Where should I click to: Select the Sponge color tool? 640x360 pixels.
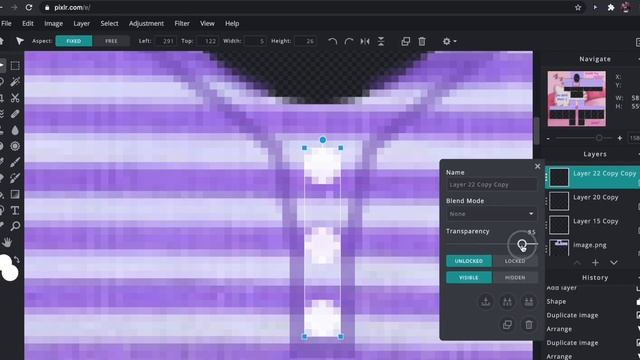15,146
